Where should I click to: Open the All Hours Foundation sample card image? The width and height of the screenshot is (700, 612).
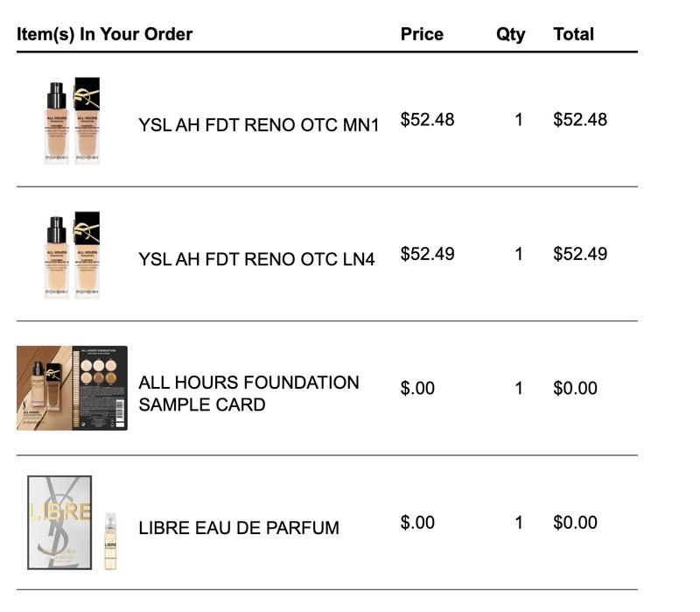[x=72, y=388]
